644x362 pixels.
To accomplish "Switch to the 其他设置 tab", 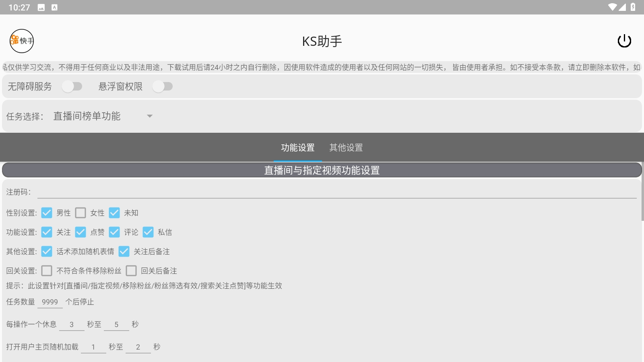I will pyautogui.click(x=347, y=148).
